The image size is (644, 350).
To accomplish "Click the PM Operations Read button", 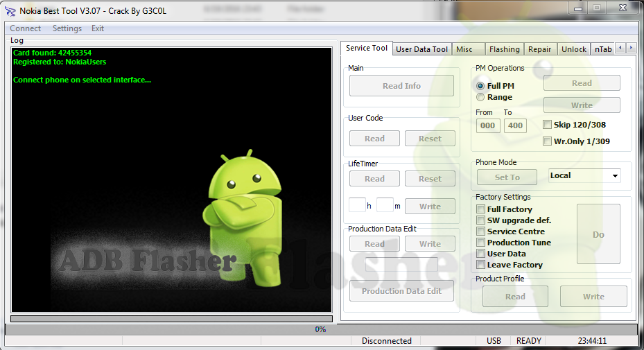I will (582, 83).
